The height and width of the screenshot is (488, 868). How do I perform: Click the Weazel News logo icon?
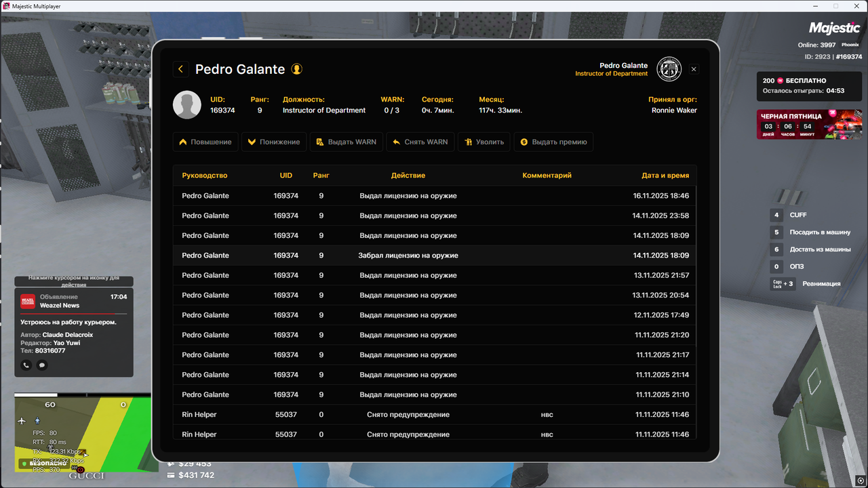coord(28,302)
